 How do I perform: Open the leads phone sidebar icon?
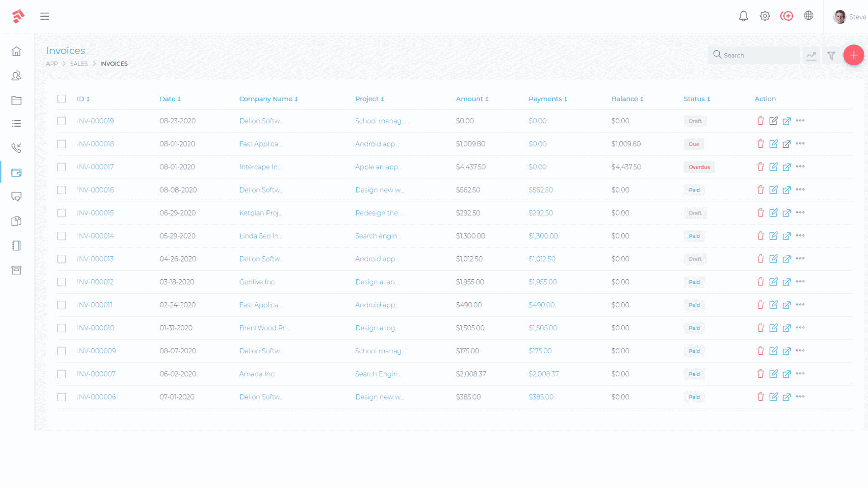16,148
